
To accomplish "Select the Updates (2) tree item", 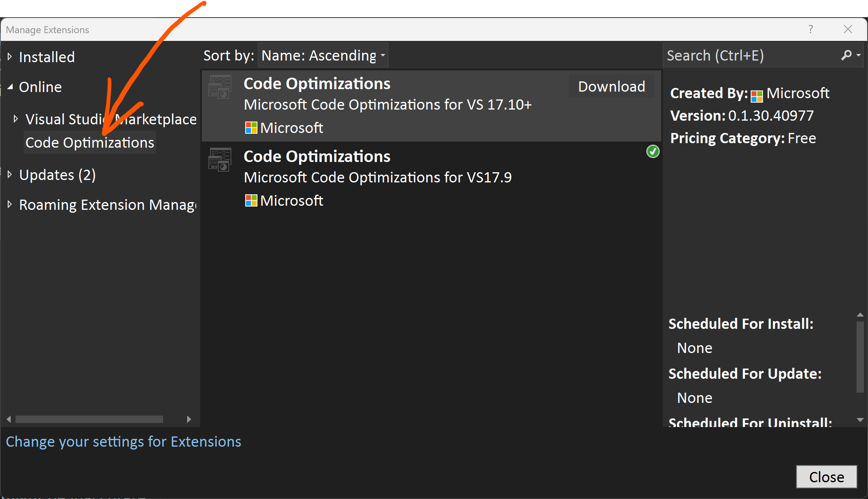I will pyautogui.click(x=57, y=175).
